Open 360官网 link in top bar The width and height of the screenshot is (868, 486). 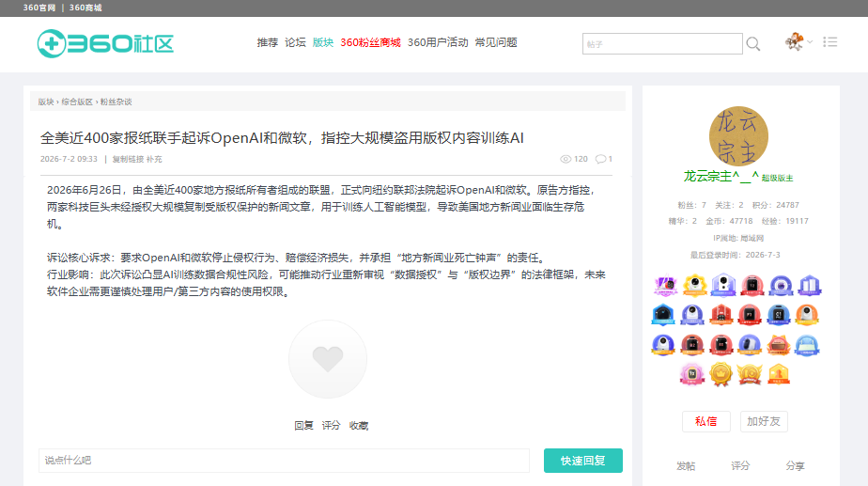click(x=39, y=8)
